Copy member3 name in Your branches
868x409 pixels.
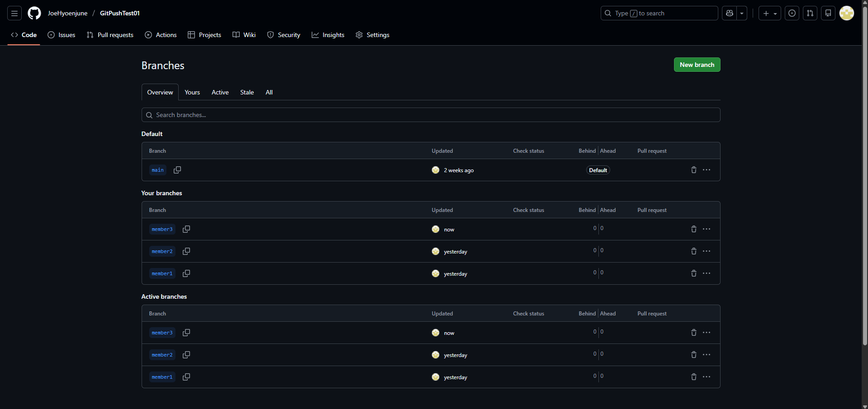click(x=186, y=229)
